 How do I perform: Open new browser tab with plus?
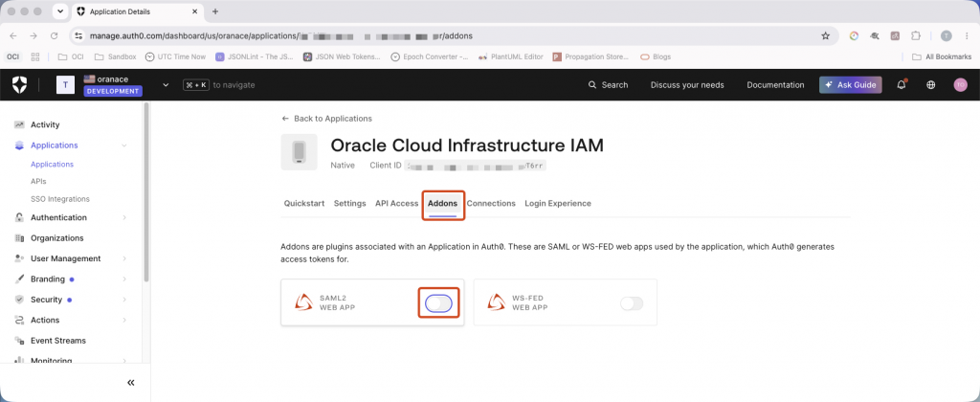[215, 11]
